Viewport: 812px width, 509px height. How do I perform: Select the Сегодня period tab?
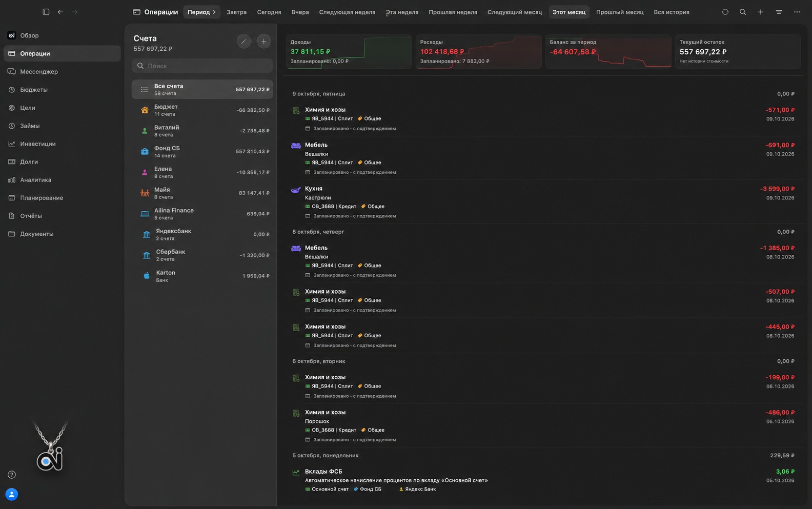coord(269,12)
